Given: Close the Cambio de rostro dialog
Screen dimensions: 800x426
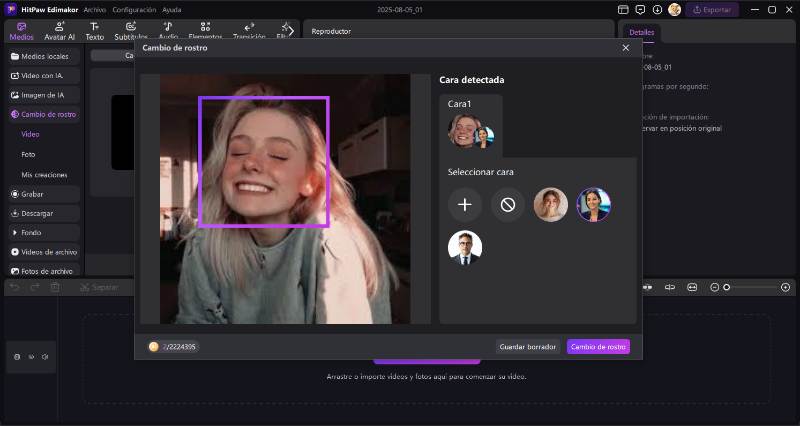Looking at the screenshot, I should [626, 47].
